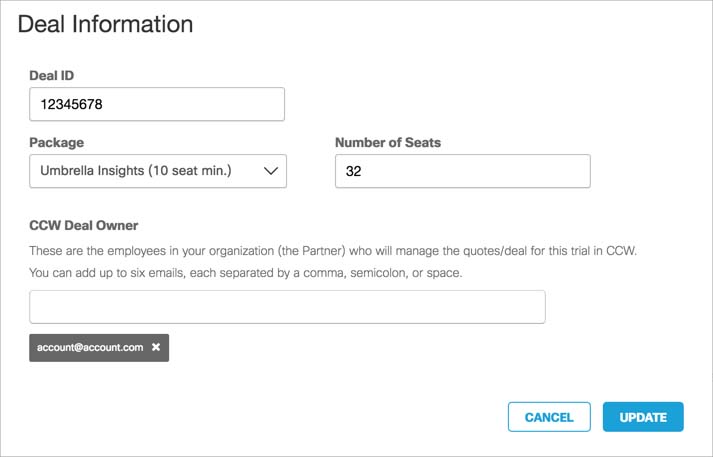
Task: Select the account@account.com tag text
Action: coord(90,348)
